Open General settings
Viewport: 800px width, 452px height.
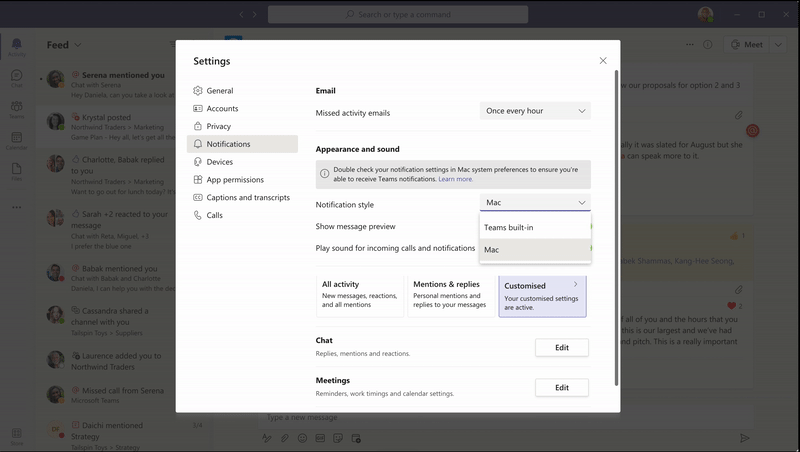(x=242, y=91)
